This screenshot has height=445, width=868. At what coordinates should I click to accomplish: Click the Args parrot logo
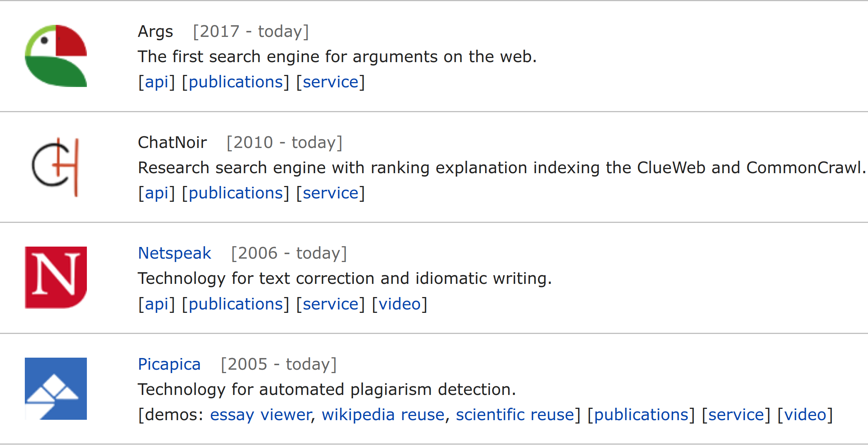[56, 56]
